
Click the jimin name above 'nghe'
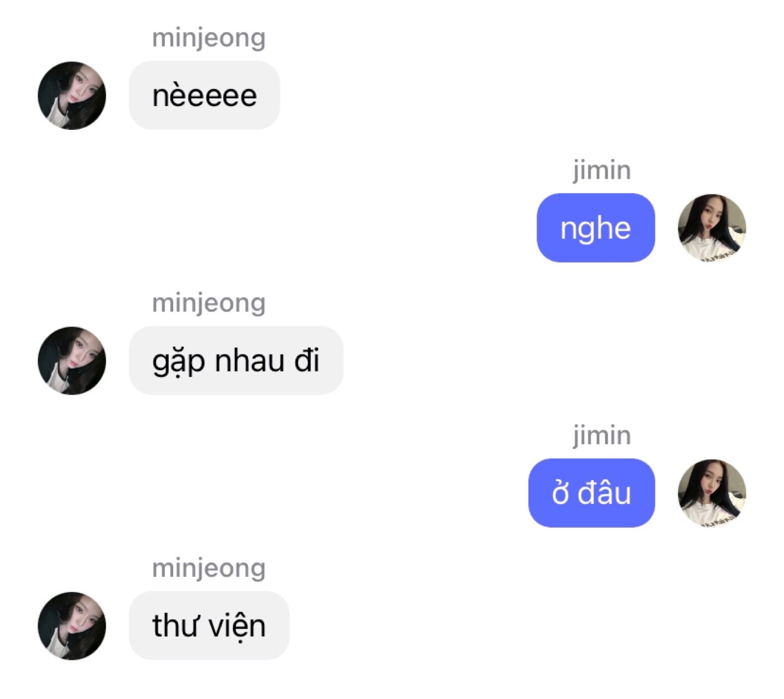point(602,170)
